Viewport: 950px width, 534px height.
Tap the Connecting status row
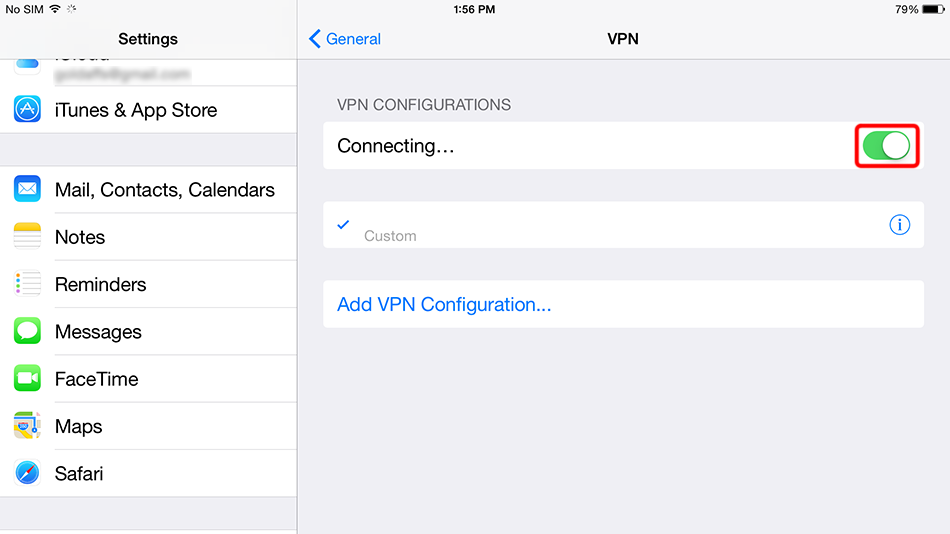pyautogui.click(x=560, y=146)
